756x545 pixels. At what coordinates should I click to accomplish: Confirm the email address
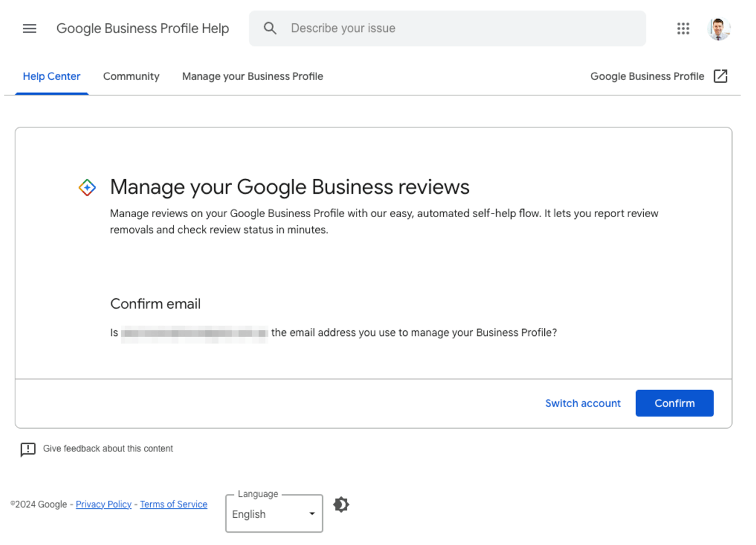click(675, 404)
